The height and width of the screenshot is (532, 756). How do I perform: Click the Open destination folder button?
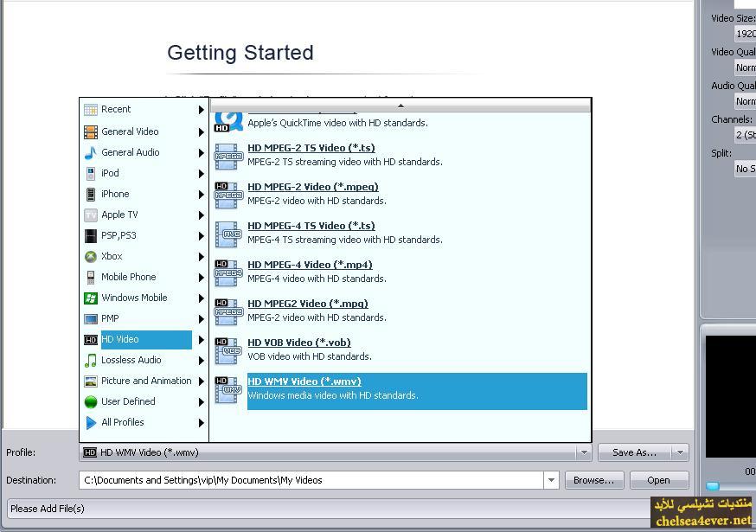(658, 480)
